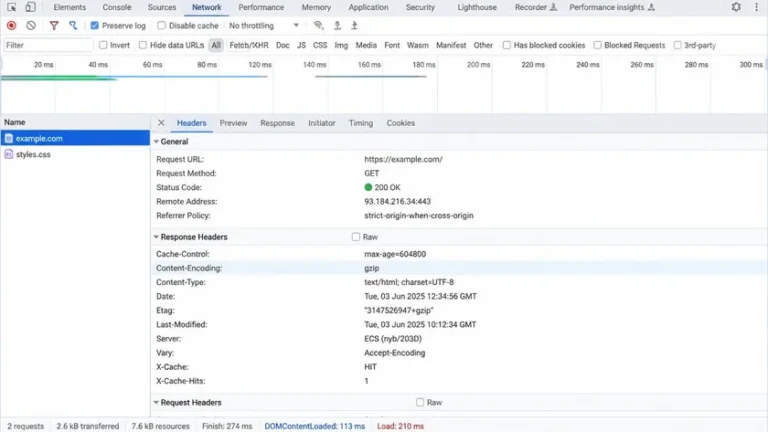
Task: Select the Preview tab
Action: click(x=233, y=123)
